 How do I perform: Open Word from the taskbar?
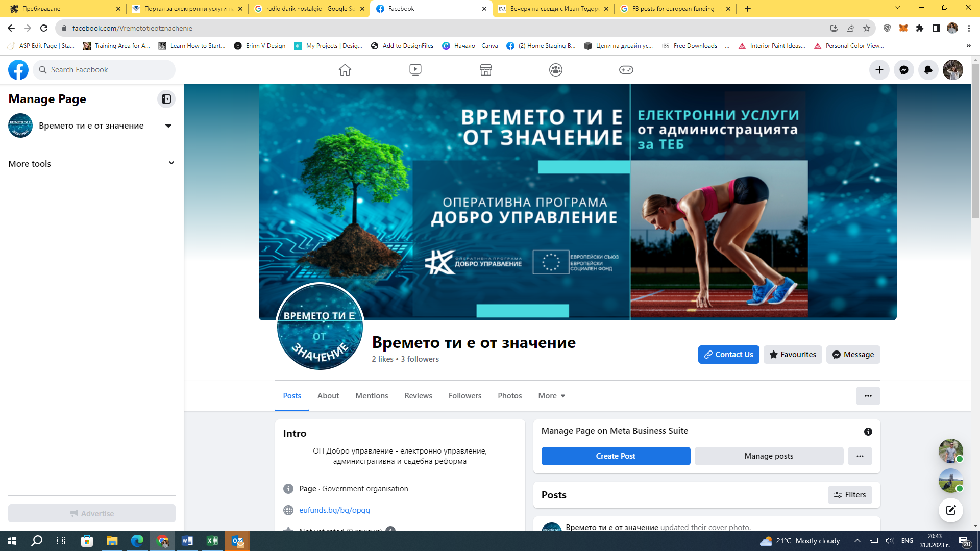pyautogui.click(x=187, y=541)
